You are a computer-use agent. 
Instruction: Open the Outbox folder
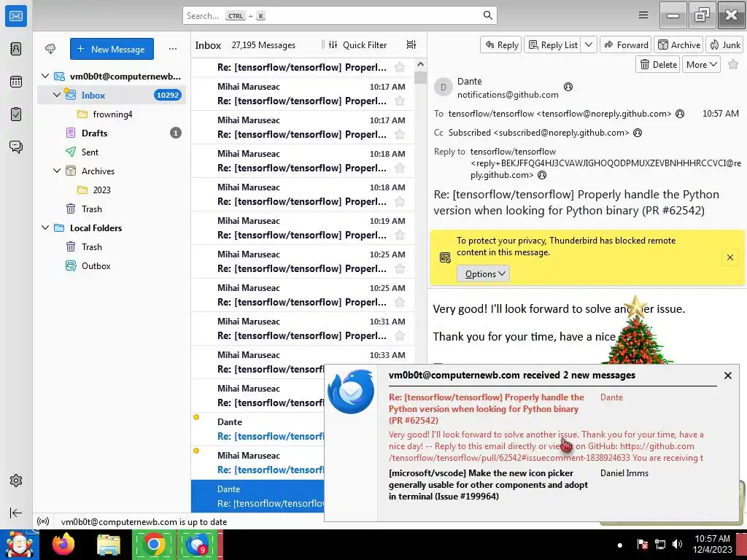pyautogui.click(x=112, y=265)
